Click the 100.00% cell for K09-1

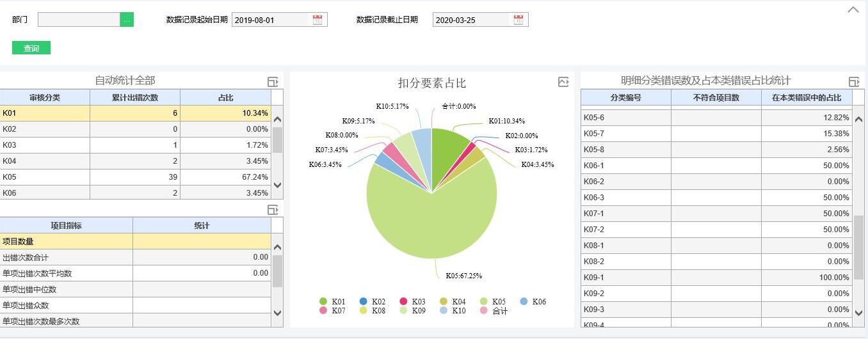coord(807,278)
